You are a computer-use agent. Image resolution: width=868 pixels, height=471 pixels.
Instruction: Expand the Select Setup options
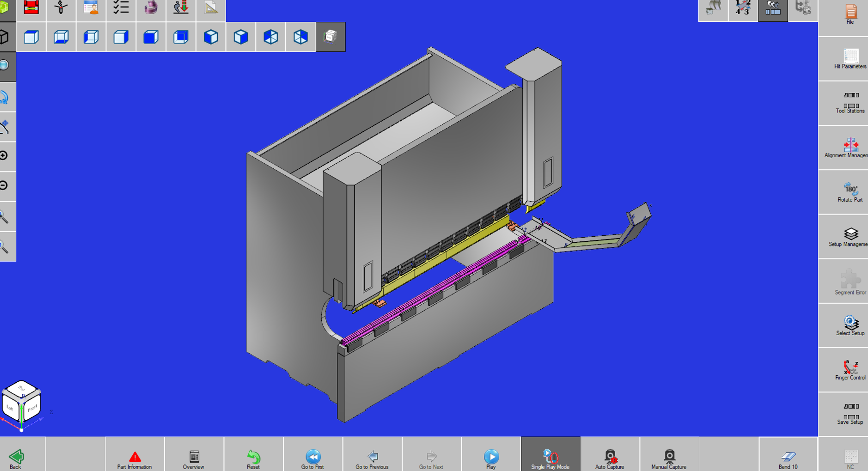(850, 325)
